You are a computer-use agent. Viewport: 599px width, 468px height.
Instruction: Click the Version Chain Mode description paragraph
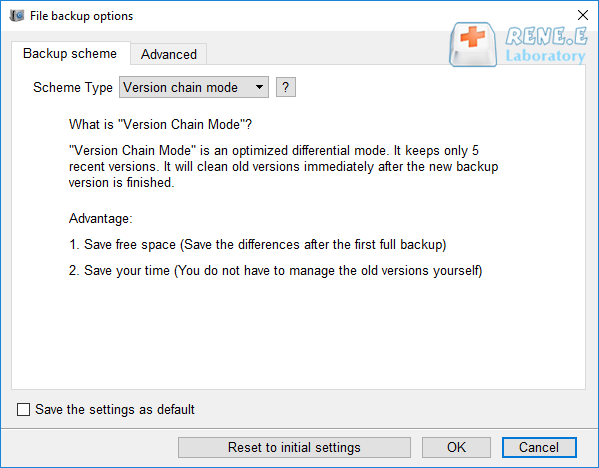click(x=283, y=167)
